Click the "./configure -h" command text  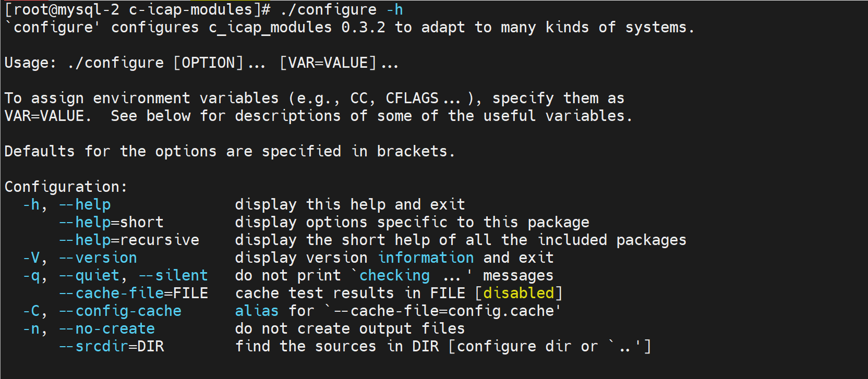(341, 10)
